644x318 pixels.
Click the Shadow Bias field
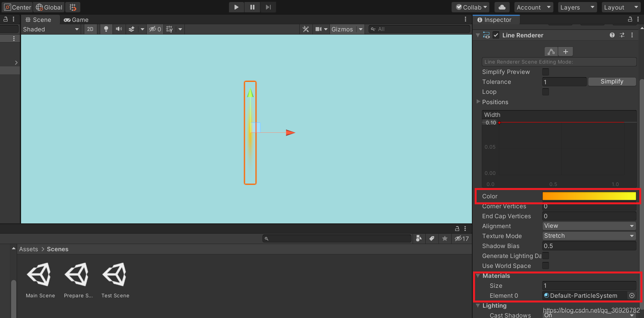pos(589,246)
